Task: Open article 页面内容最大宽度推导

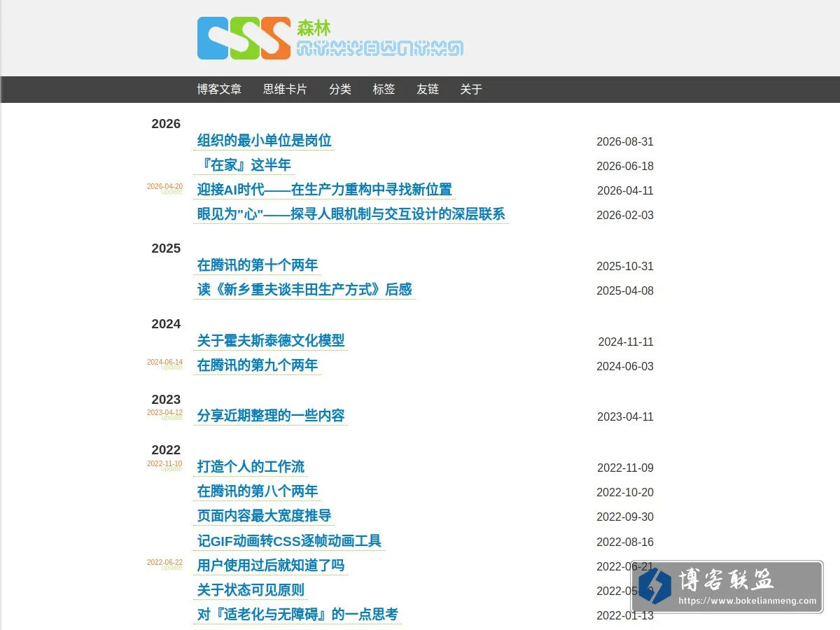Action: (264, 516)
